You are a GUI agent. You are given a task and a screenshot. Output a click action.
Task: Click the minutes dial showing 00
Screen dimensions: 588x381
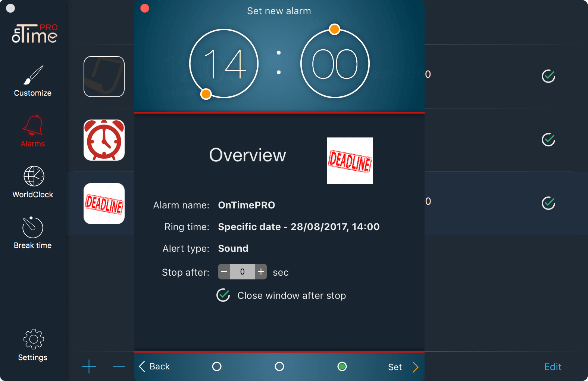(x=335, y=63)
